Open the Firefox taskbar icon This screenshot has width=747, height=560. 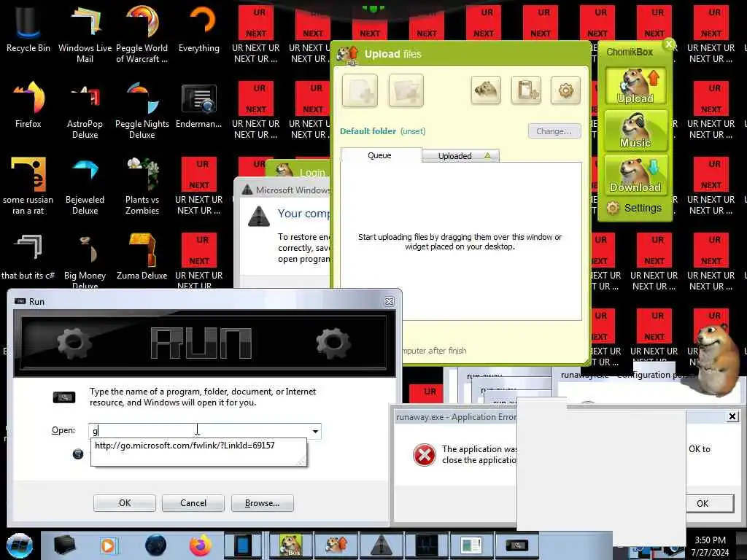(x=201, y=545)
